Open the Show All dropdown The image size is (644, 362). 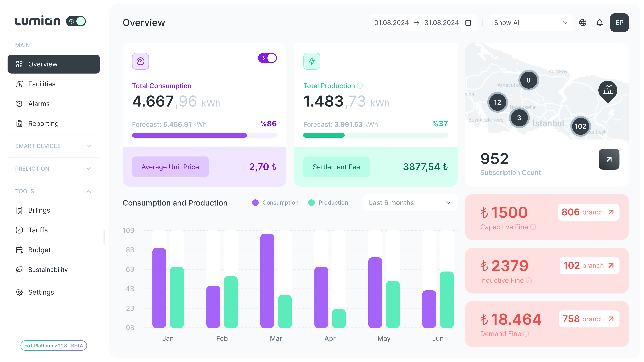(x=531, y=23)
